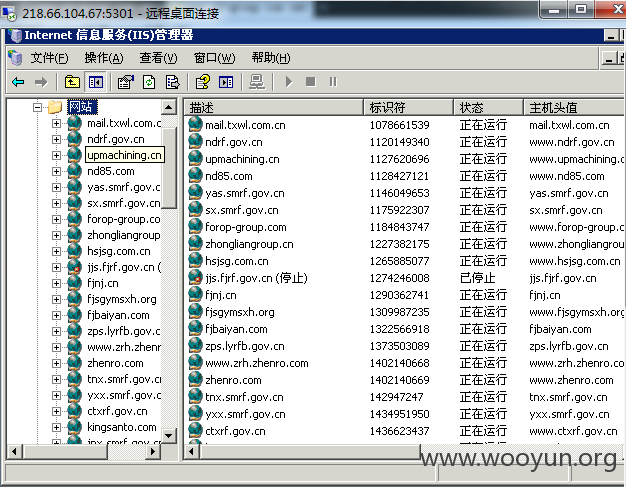Click the nd85.com globe icon in tree
The height and width of the screenshot is (487, 626).
tap(74, 171)
